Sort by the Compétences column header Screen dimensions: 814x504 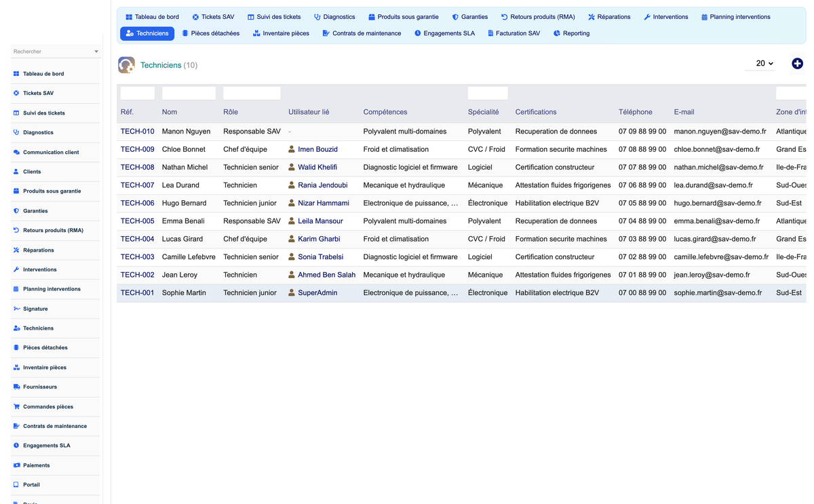385,112
